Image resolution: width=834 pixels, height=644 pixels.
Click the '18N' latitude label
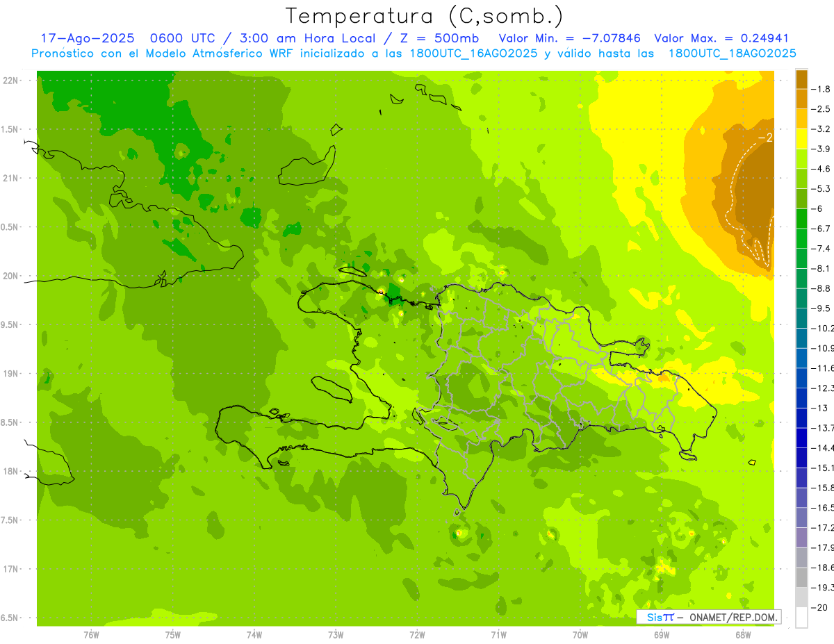pos(10,472)
